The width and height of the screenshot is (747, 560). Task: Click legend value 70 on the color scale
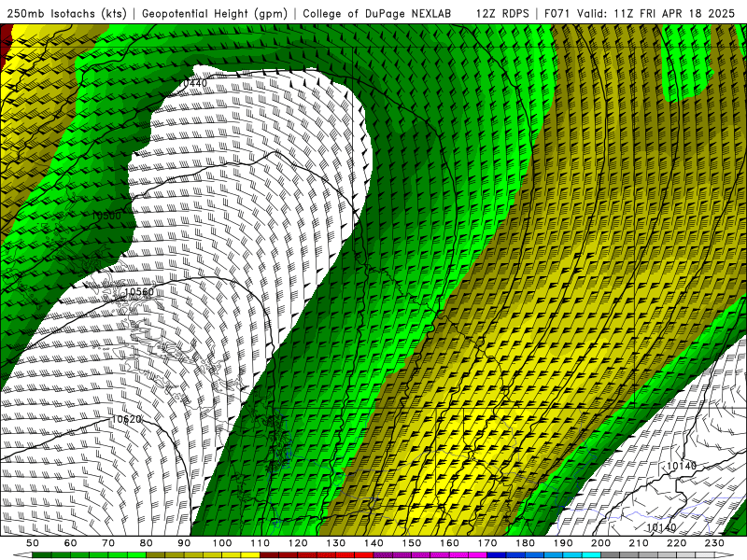coord(108,543)
